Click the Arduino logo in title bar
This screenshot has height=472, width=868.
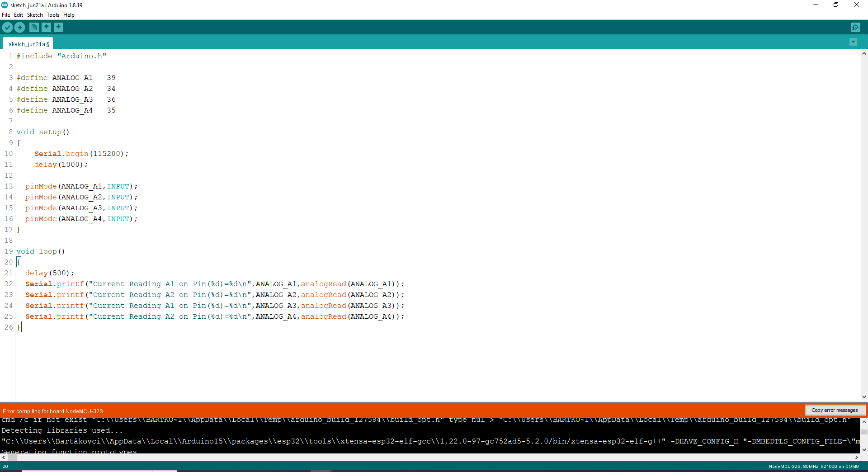(x=5, y=5)
